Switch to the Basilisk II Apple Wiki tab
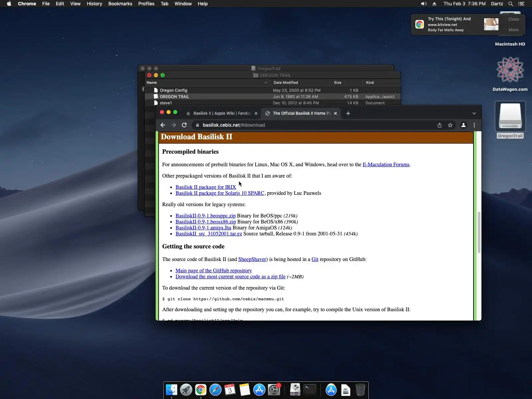Screen dimensions: 532x399 [222, 113]
